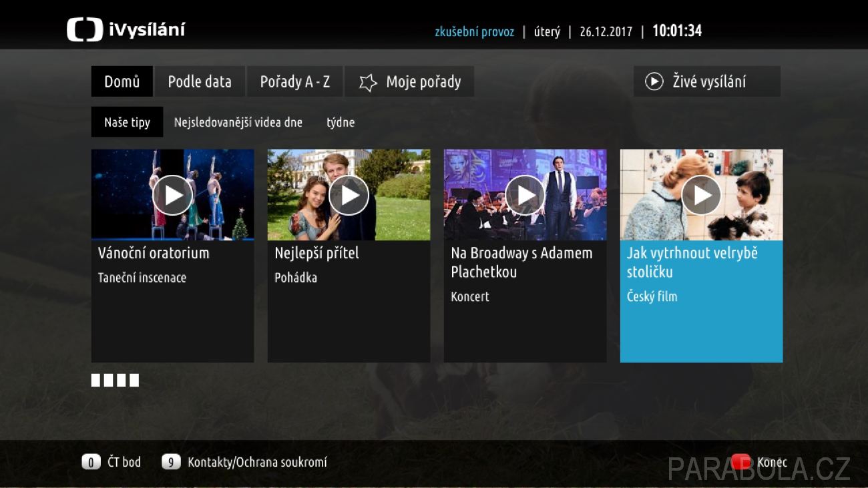Click the Vánoční oratorium title
This screenshot has height=488, width=868.
(154, 253)
